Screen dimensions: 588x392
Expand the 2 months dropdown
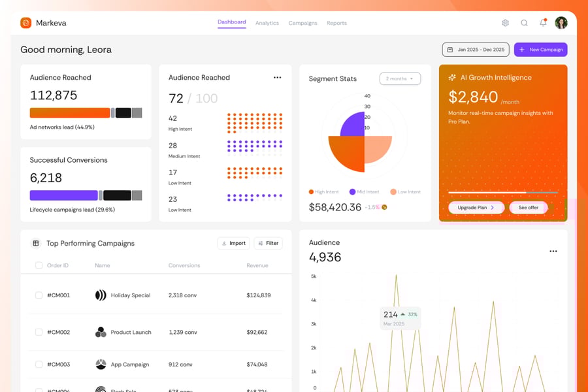click(x=400, y=79)
